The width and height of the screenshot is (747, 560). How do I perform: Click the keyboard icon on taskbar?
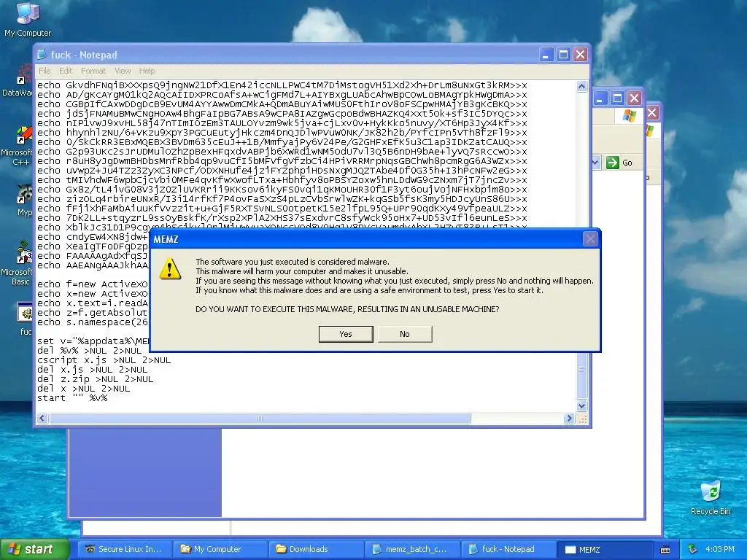tap(665, 550)
